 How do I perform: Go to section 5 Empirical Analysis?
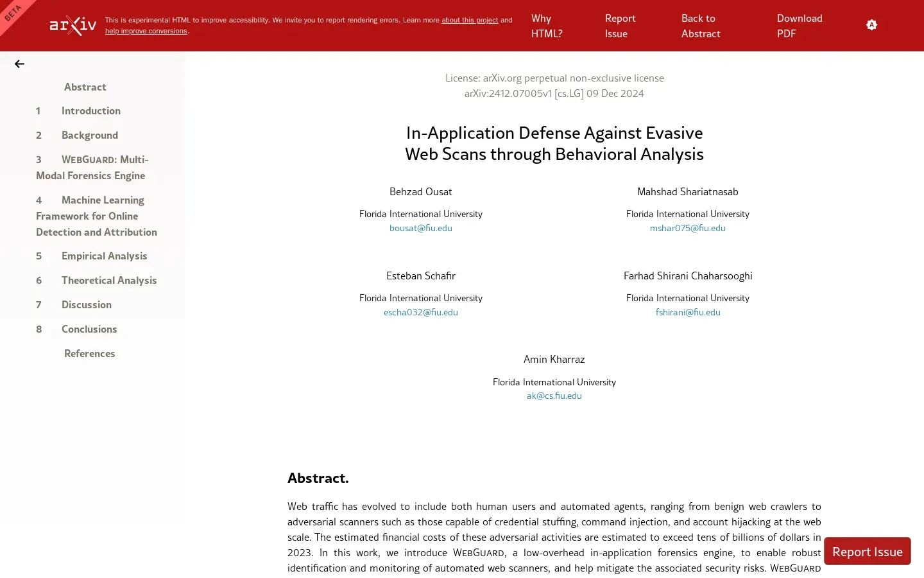click(x=104, y=256)
